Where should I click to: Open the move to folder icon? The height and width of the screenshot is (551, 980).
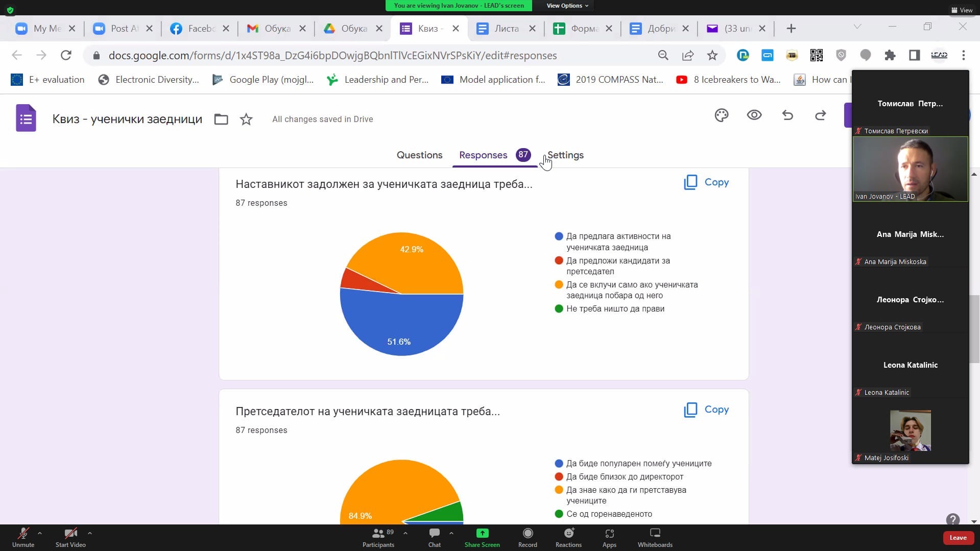[x=221, y=119]
